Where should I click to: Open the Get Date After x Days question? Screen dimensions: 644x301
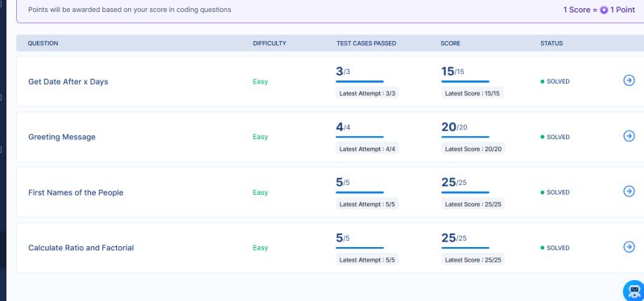pyautogui.click(x=68, y=82)
